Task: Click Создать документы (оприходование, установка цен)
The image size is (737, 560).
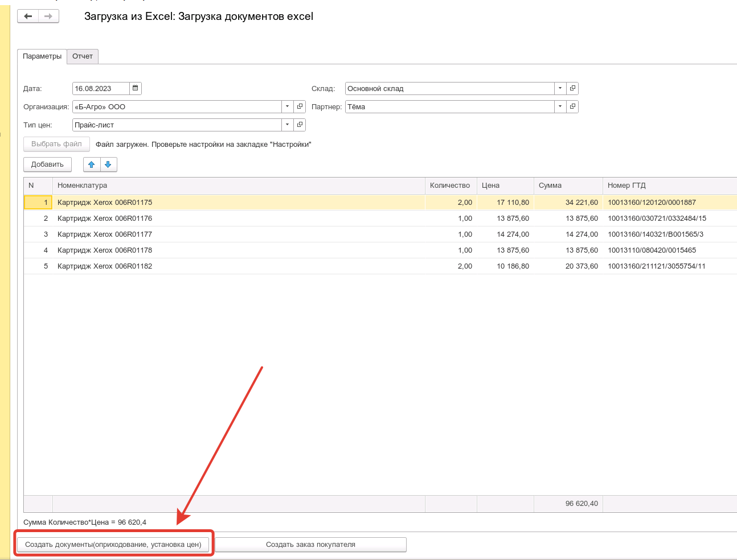Action: [x=113, y=545]
